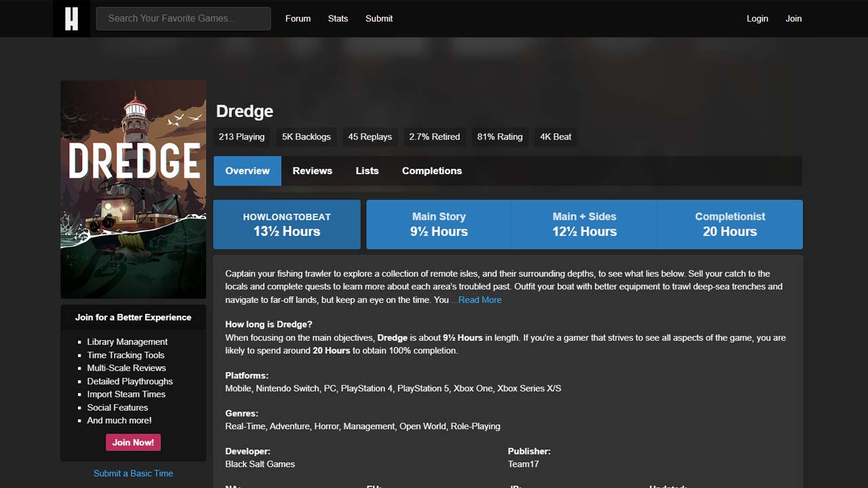Open the Submit a Basic Time link

pos(133,473)
